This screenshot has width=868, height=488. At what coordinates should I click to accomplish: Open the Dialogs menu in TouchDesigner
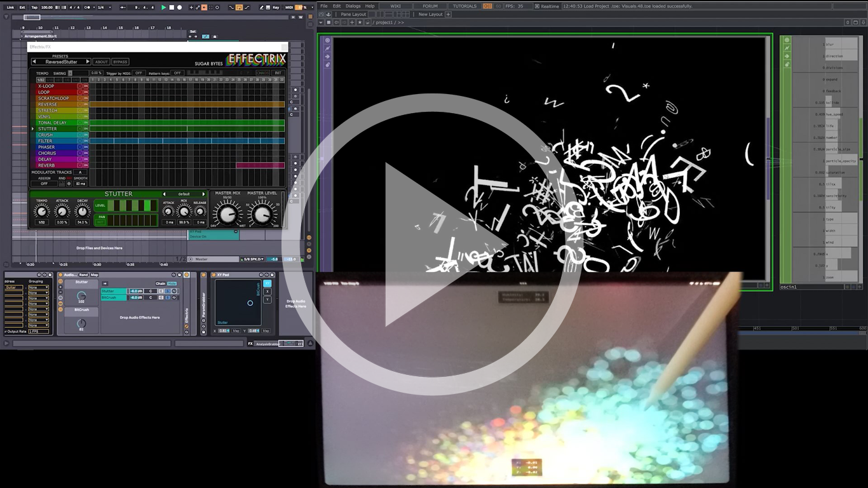(x=353, y=6)
